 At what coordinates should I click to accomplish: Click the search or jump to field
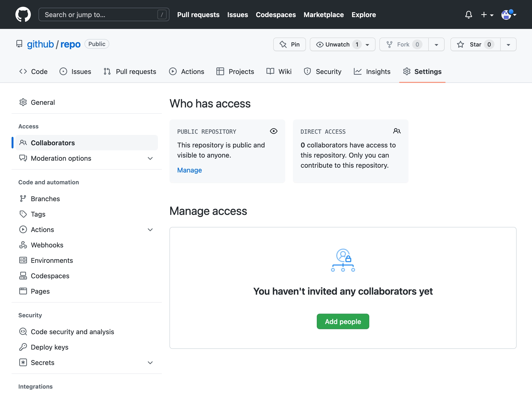pyautogui.click(x=104, y=14)
